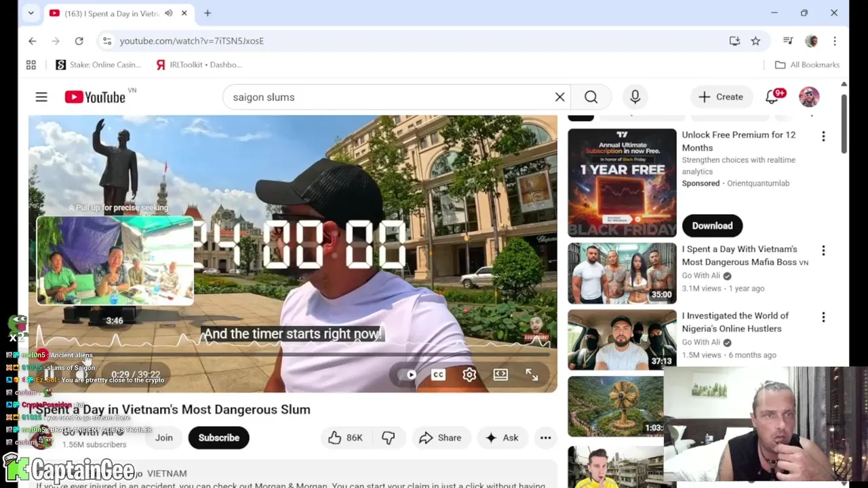Open I Investigated the World of Nigeria's Online Hustlers title
Screen dimensions: 868x488
pyautogui.click(x=735, y=322)
